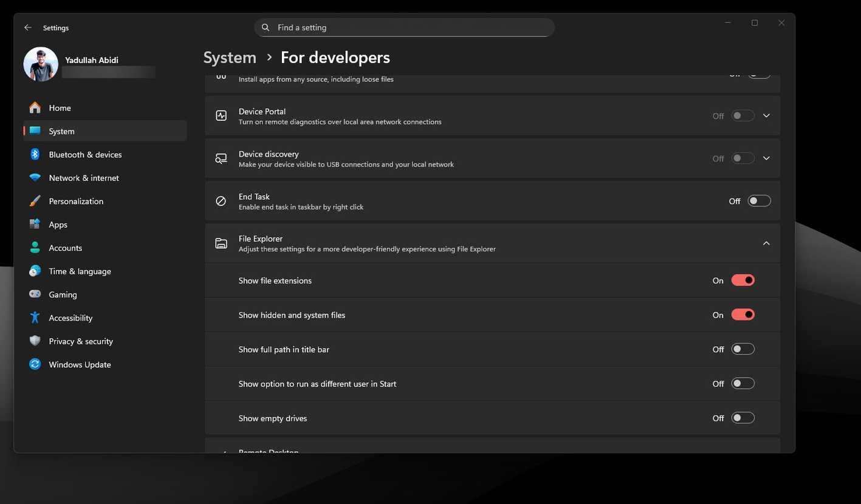This screenshot has width=861, height=504.
Task: Switch on the Device discovery toggle
Action: pos(743,158)
